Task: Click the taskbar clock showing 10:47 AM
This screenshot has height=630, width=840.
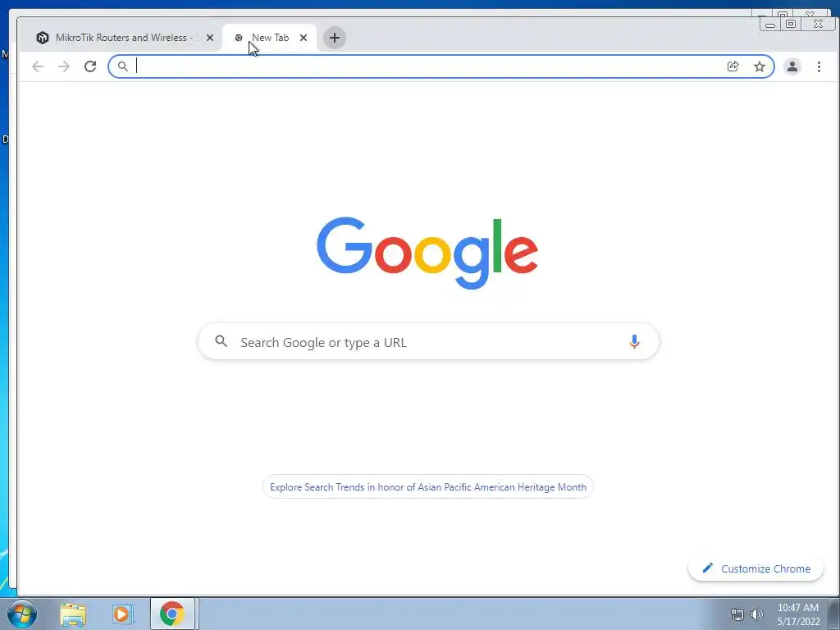Action: [798, 614]
